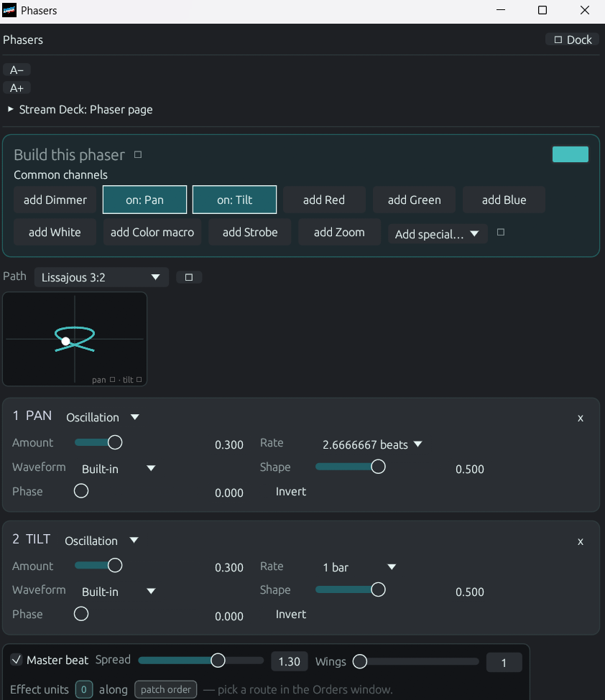Image resolution: width=605 pixels, height=700 pixels.
Task: Click PAN Amount value 0.300
Action: 229,444
